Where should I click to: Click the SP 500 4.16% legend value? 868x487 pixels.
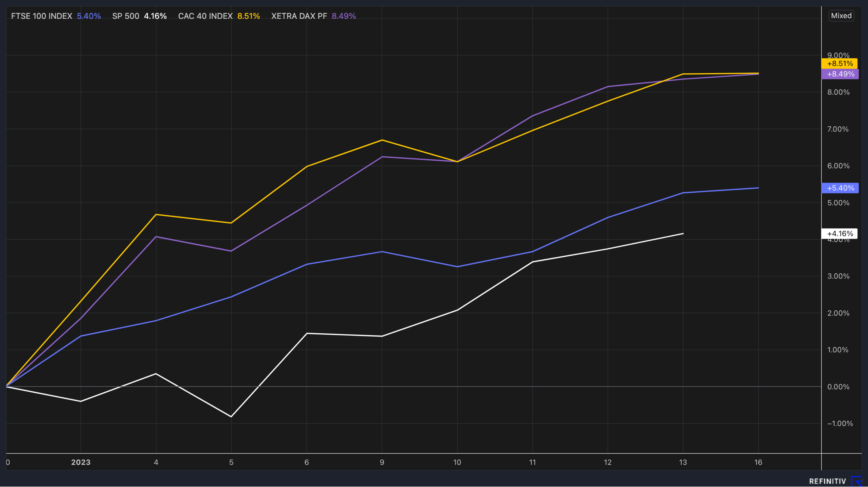pos(155,16)
